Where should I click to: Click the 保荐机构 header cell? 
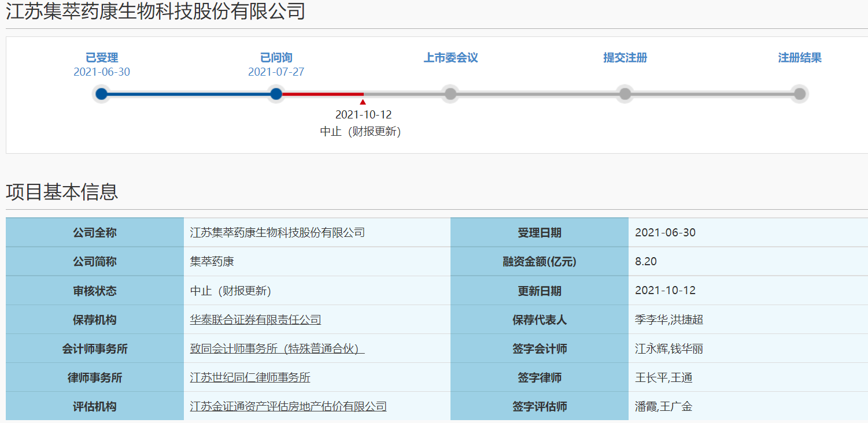tap(95, 320)
